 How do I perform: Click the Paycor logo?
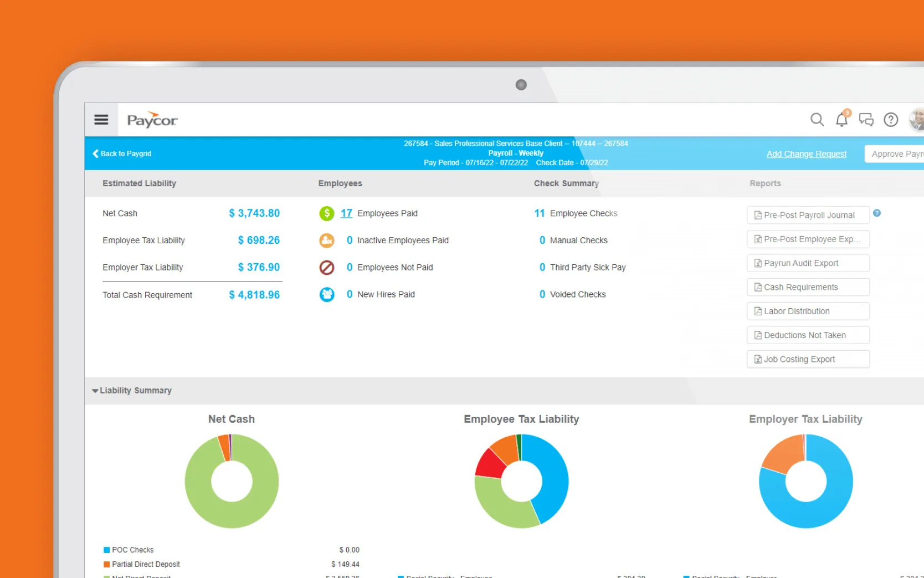tap(152, 120)
